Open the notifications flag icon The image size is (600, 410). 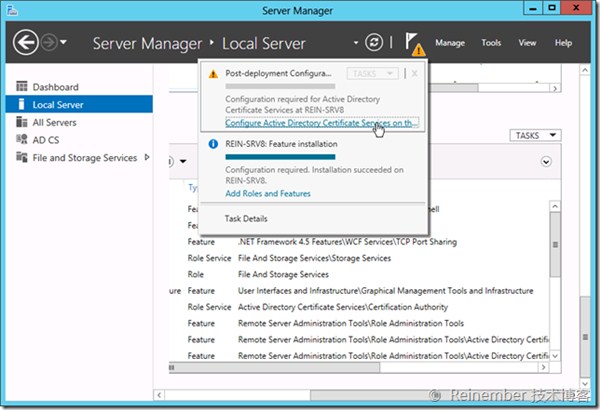click(413, 44)
